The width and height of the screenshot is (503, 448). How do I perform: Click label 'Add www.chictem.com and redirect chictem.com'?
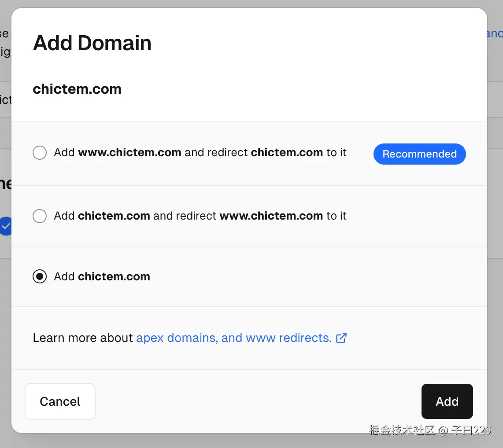(x=200, y=153)
